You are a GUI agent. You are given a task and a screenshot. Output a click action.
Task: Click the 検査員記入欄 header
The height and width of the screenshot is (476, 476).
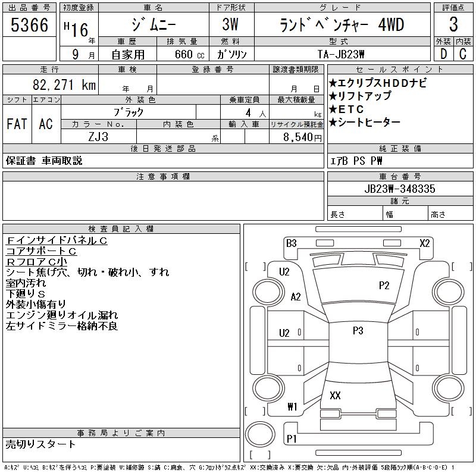click(x=121, y=228)
